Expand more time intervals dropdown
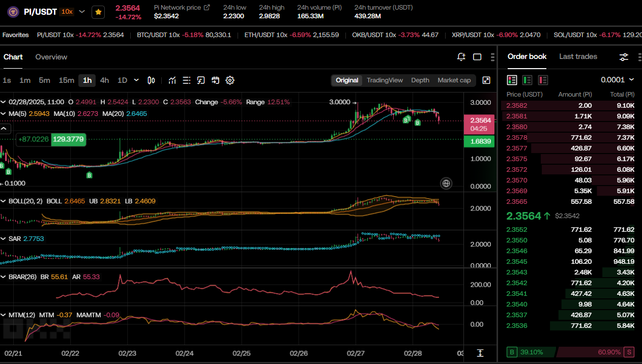The height and width of the screenshot is (364, 642). 136,80
